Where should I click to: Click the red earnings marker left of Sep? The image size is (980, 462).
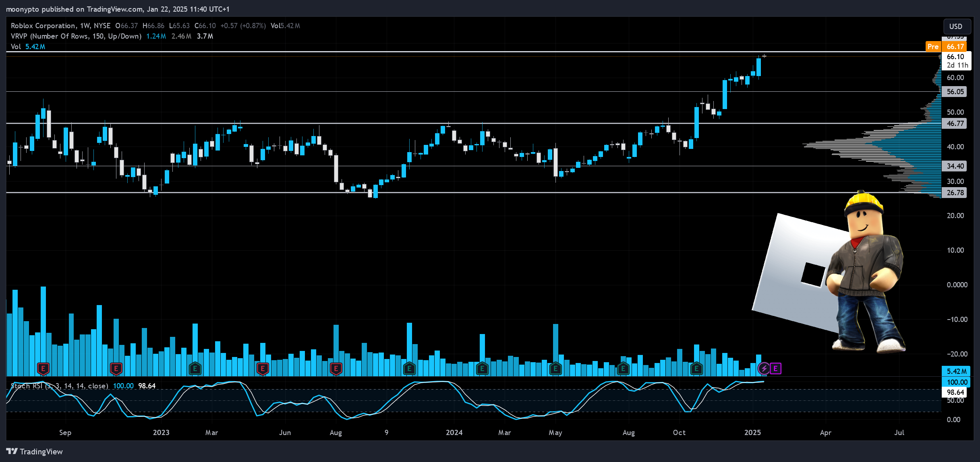43,368
